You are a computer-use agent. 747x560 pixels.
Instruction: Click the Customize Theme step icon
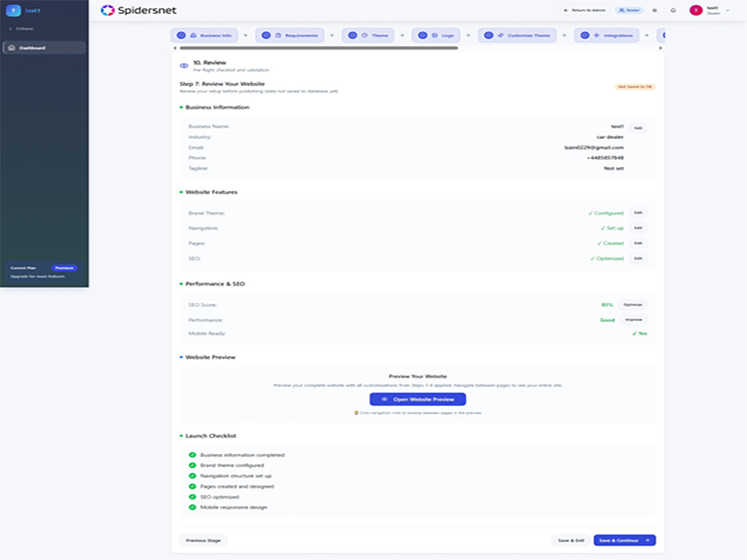pyautogui.click(x=500, y=35)
